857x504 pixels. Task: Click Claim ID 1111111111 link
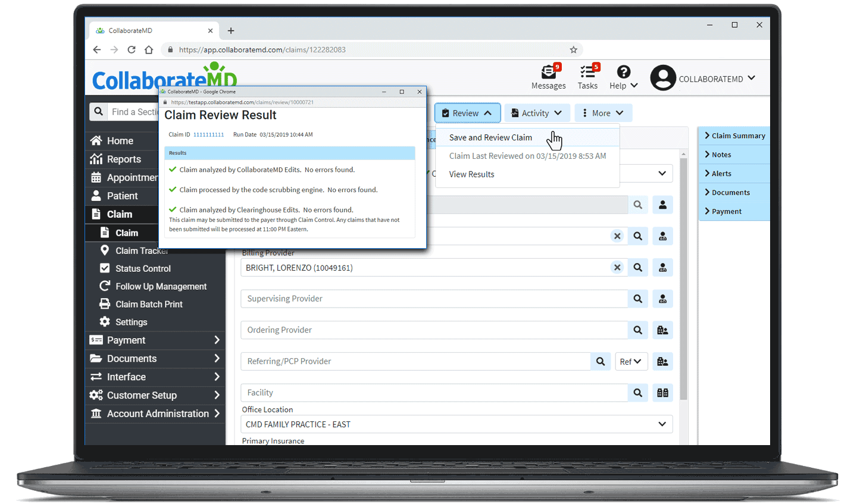click(x=208, y=134)
